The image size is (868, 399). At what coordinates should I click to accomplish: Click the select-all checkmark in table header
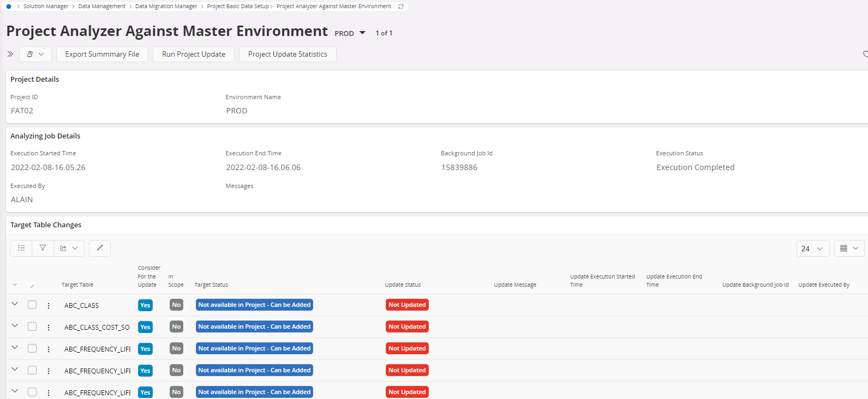click(32, 286)
